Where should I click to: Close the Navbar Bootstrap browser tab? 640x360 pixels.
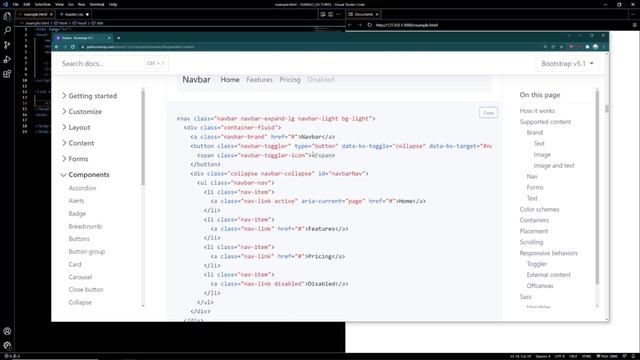[x=109, y=38]
